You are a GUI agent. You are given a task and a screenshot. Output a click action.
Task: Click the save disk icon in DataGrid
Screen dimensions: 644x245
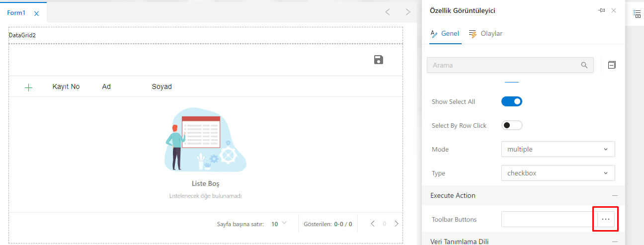pyautogui.click(x=379, y=60)
